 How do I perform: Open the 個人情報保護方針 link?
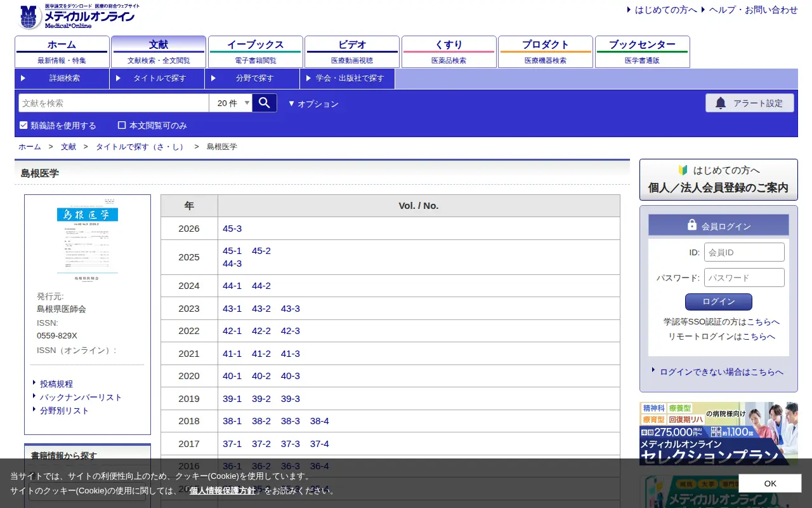(x=223, y=490)
